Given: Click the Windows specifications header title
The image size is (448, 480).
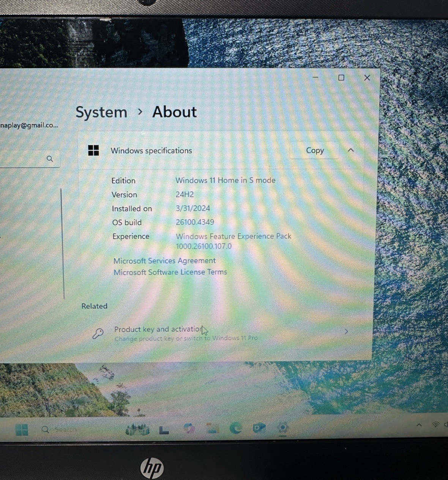Looking at the screenshot, I should [151, 150].
